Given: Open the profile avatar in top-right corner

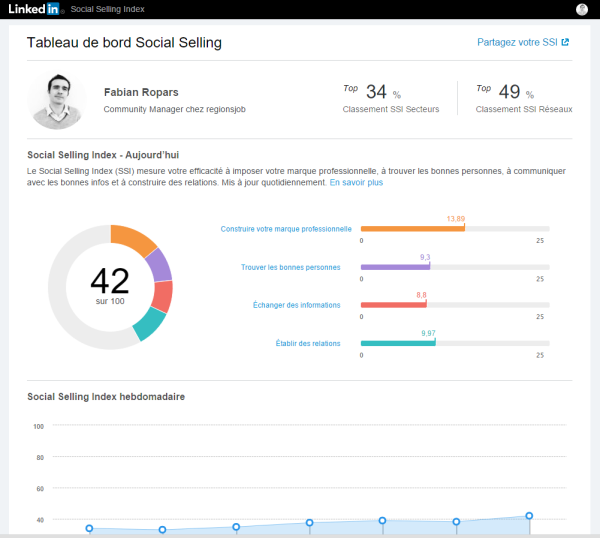Looking at the screenshot, I should [x=582, y=9].
